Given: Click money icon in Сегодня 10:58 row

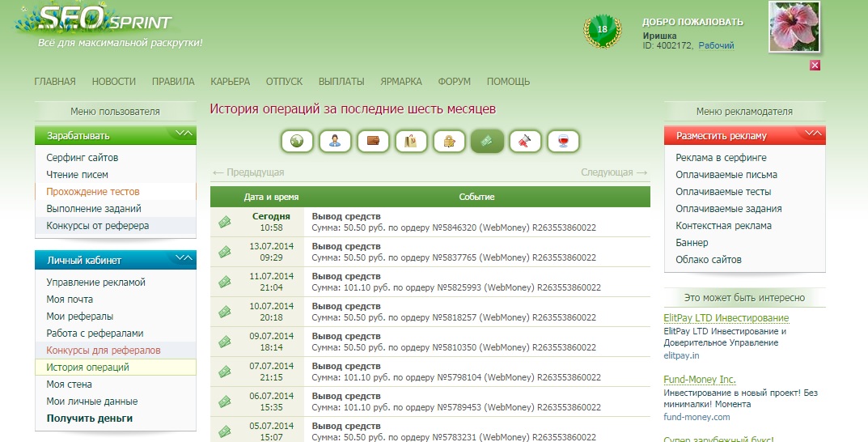Looking at the screenshot, I should [x=224, y=222].
